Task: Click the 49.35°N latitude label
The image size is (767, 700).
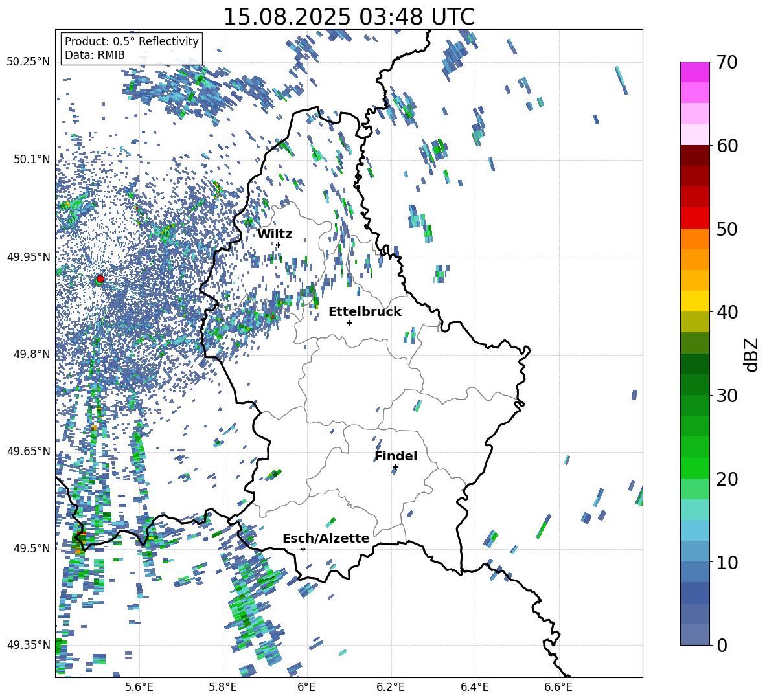Action: [29, 645]
